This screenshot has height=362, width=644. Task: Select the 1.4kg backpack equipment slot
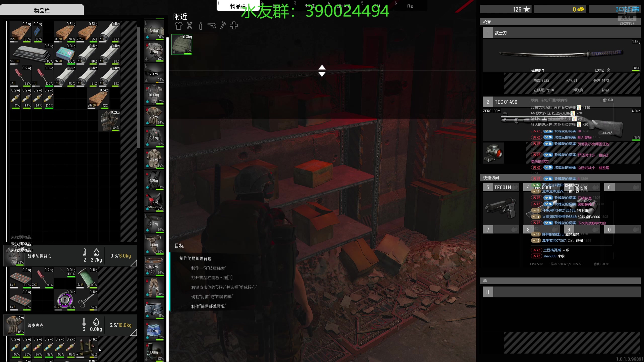(x=154, y=30)
